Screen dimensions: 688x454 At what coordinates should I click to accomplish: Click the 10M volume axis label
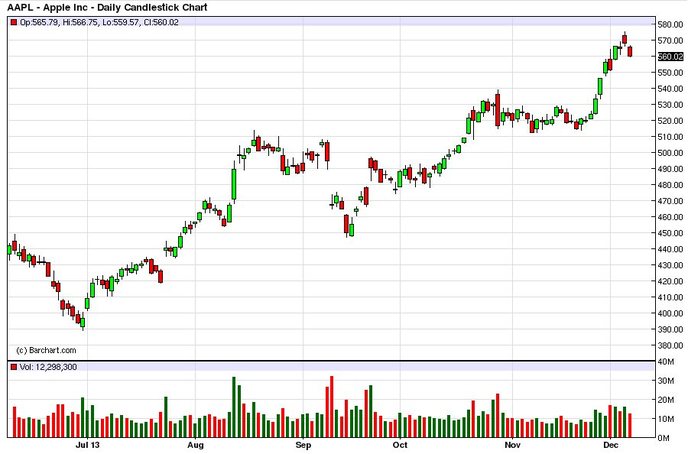point(666,419)
